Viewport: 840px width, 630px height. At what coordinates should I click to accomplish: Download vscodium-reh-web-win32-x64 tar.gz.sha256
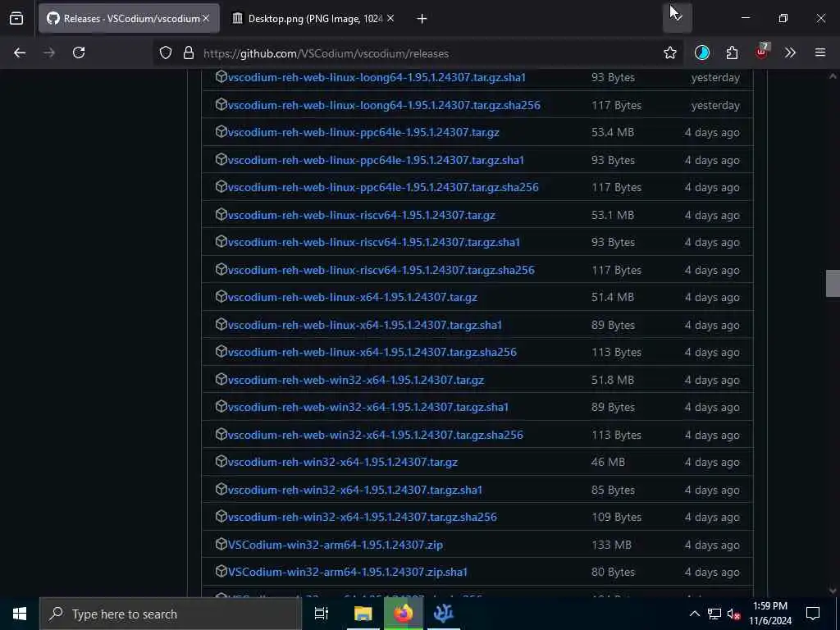[376, 435]
